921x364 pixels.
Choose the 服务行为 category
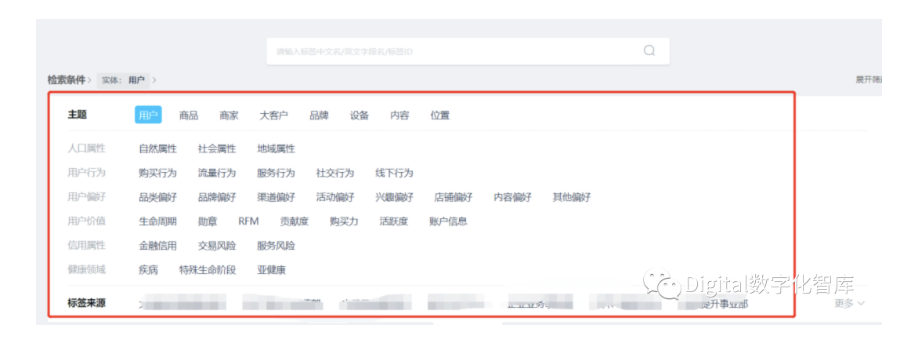tap(276, 173)
